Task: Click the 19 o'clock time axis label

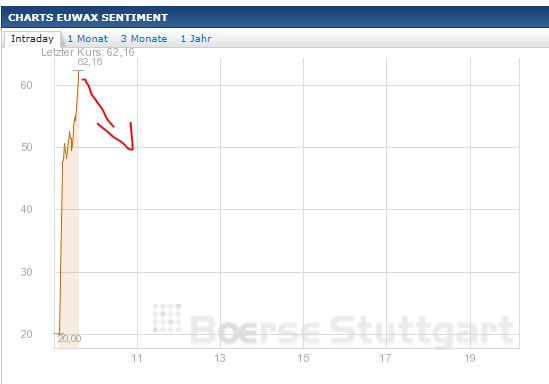Action: click(470, 358)
